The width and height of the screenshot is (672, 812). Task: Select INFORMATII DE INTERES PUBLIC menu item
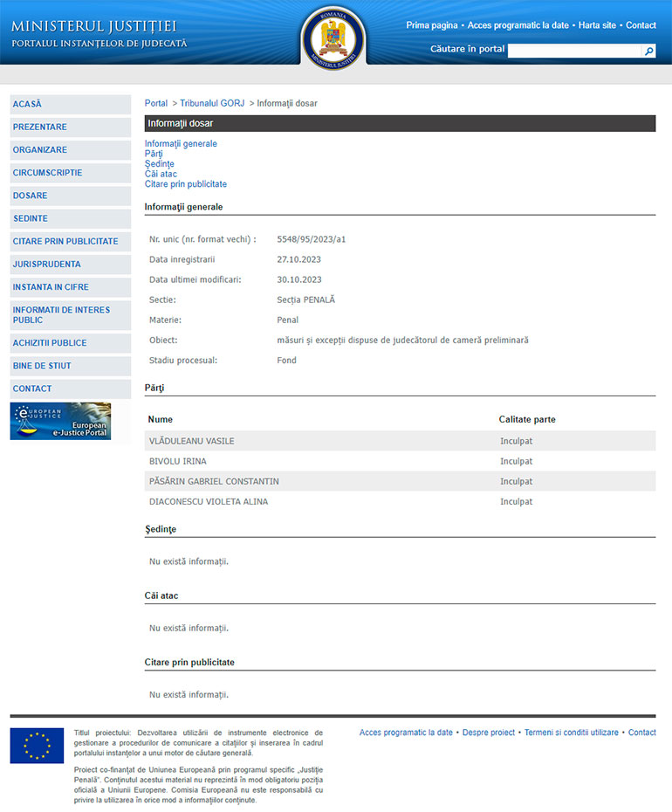point(71,315)
